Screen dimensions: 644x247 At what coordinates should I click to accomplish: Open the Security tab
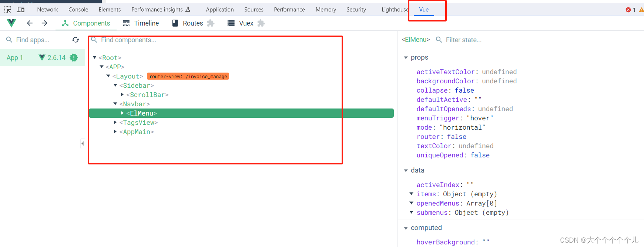356,10
